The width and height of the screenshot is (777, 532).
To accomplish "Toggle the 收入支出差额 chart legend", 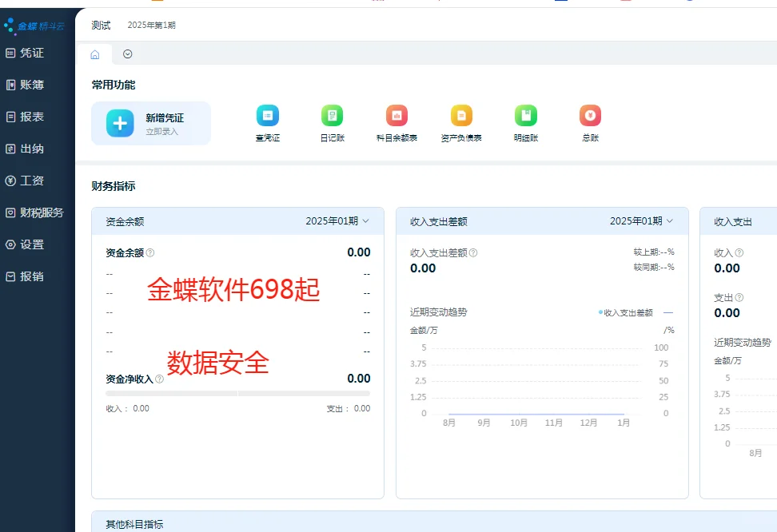I will click(626, 313).
